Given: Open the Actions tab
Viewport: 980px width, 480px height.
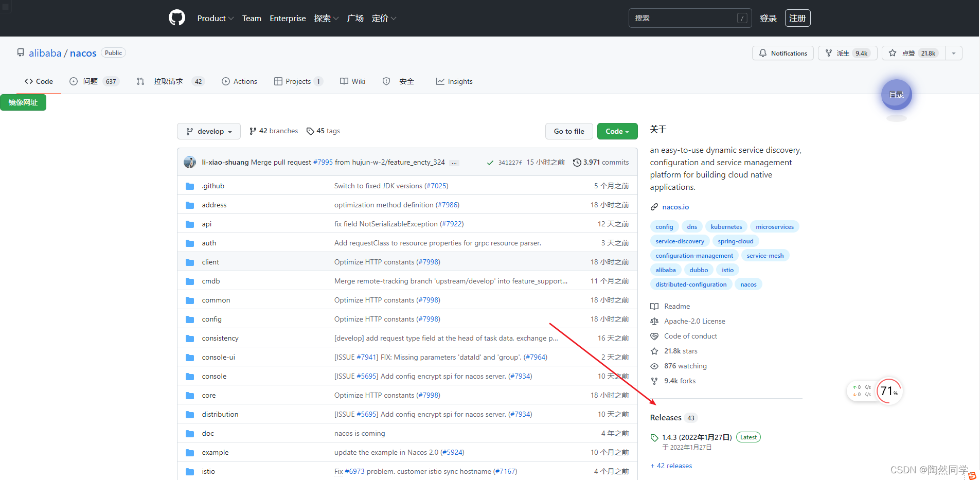Looking at the screenshot, I should [239, 81].
